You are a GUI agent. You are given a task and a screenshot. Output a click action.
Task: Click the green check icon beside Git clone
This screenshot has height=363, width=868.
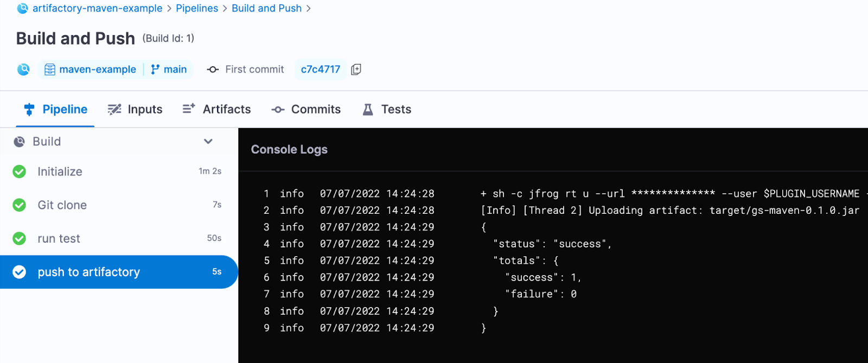[19, 205]
